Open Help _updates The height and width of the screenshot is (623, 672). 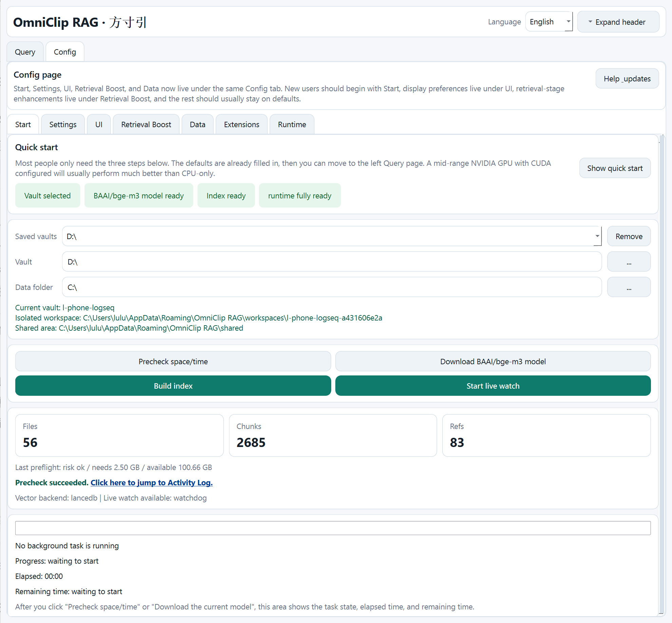pos(627,78)
